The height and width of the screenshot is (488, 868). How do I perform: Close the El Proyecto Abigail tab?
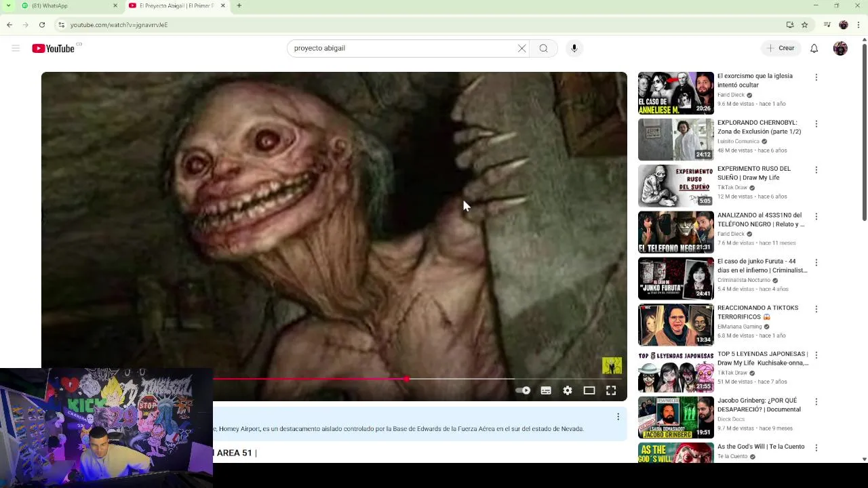(x=222, y=6)
